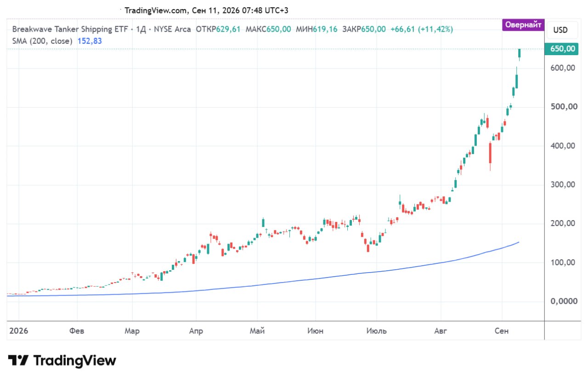Click the +66,61 (+11,42%) change value

pyautogui.click(x=422, y=29)
